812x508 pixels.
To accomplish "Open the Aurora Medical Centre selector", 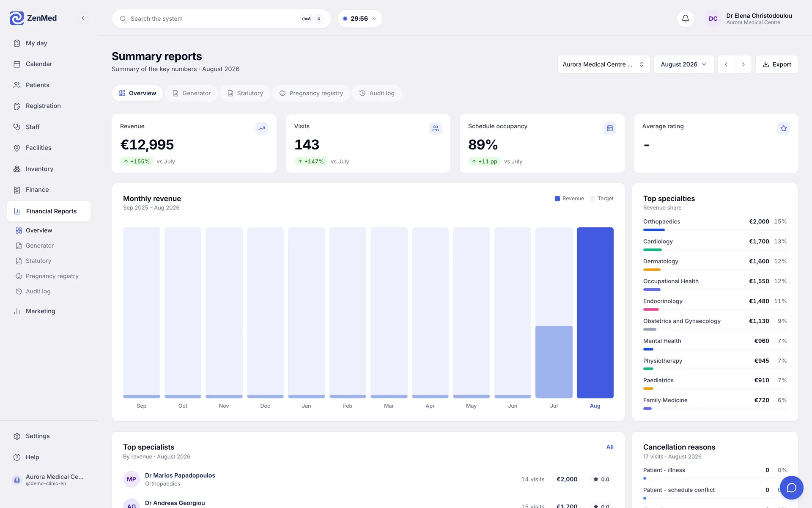I will point(604,64).
